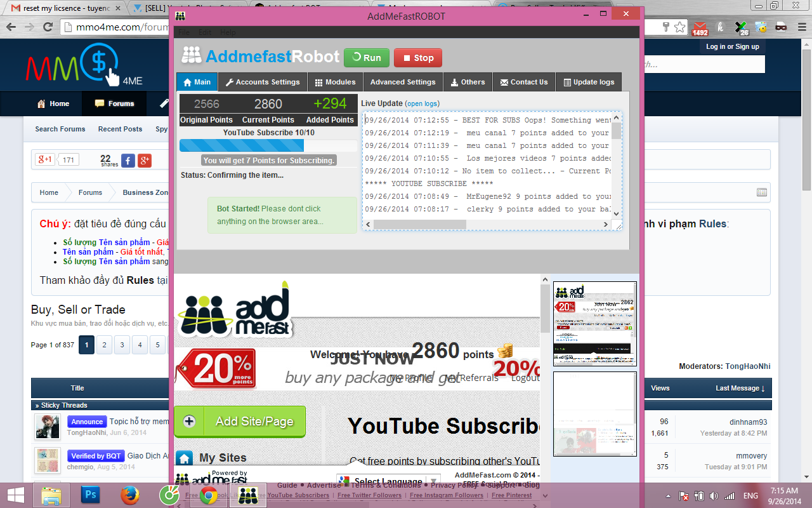
Task: Show hidden system tray icons arrow
Action: pyautogui.click(x=669, y=495)
